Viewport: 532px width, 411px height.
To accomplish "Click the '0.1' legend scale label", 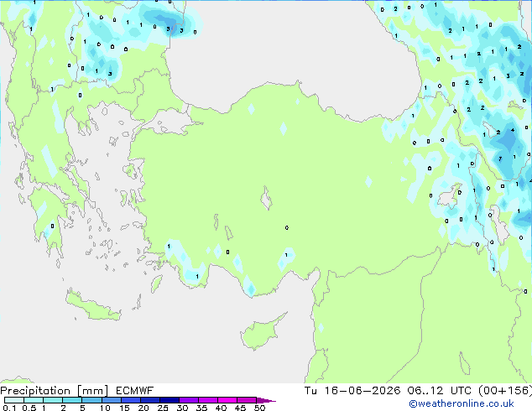I will pyautogui.click(x=9, y=408).
